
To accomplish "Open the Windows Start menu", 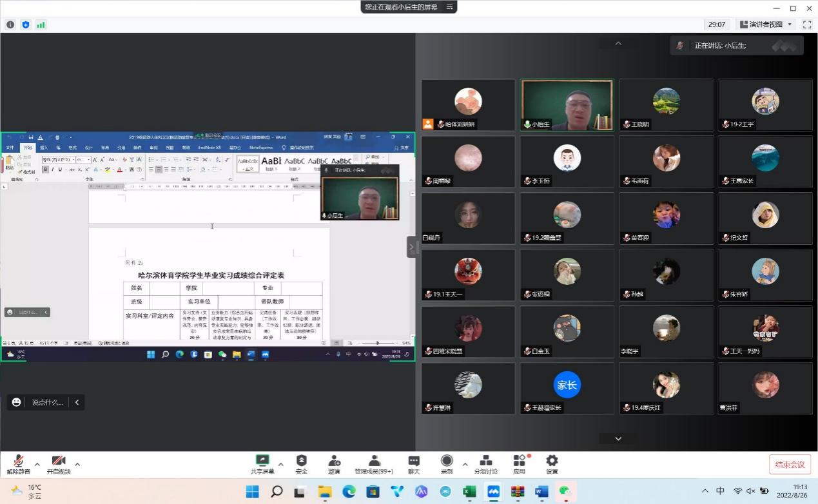I will (252, 492).
